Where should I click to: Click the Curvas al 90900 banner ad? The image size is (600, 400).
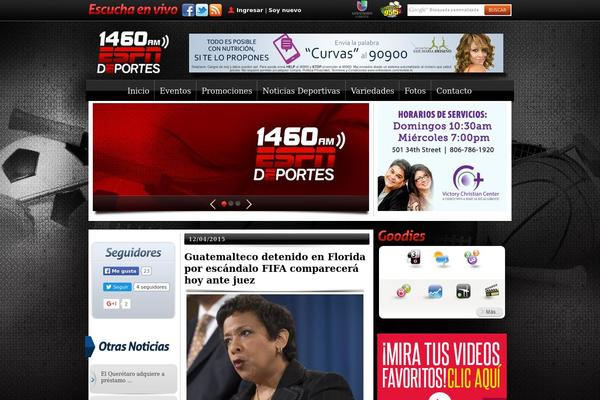pyautogui.click(x=346, y=53)
